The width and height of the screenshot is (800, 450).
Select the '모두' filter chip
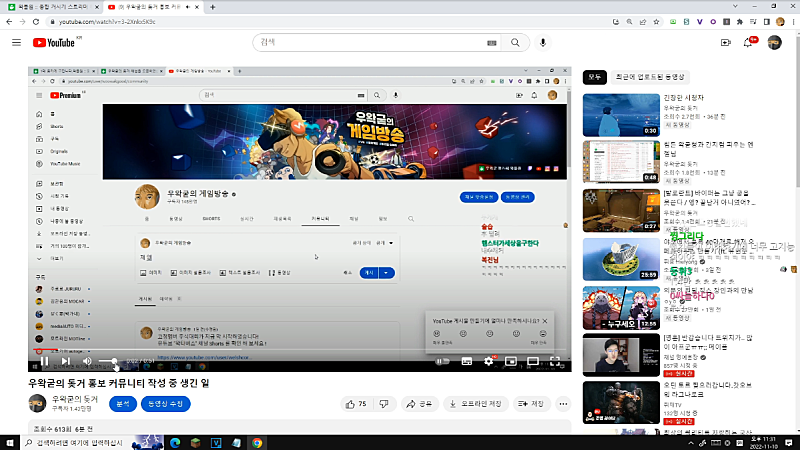595,76
